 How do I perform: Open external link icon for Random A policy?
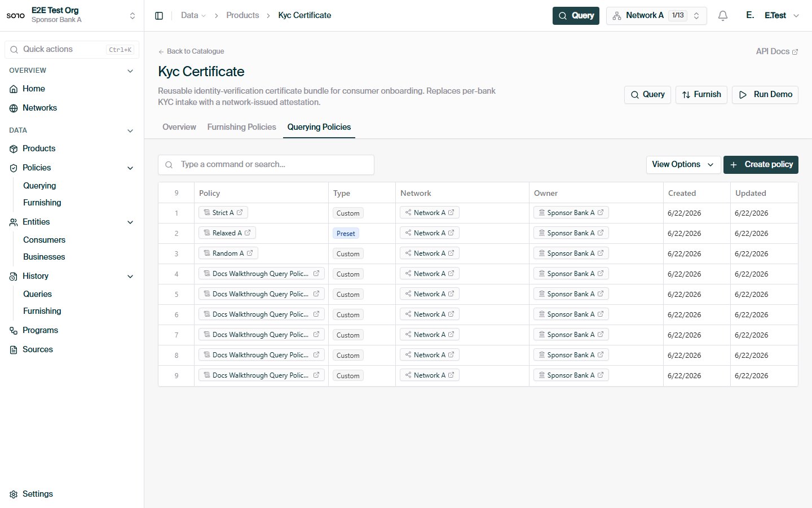coord(250,253)
